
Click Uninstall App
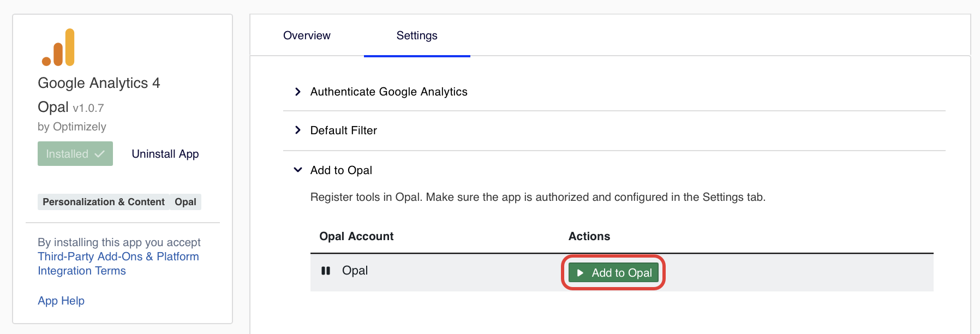[164, 154]
